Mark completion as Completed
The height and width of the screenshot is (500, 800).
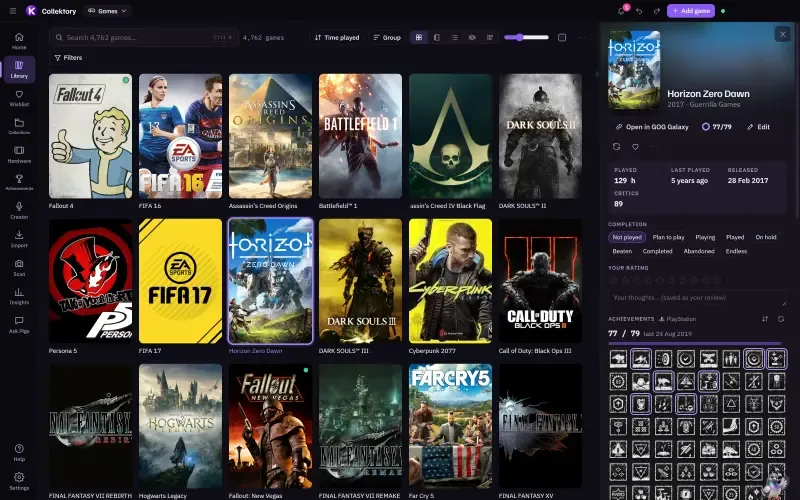coord(657,251)
